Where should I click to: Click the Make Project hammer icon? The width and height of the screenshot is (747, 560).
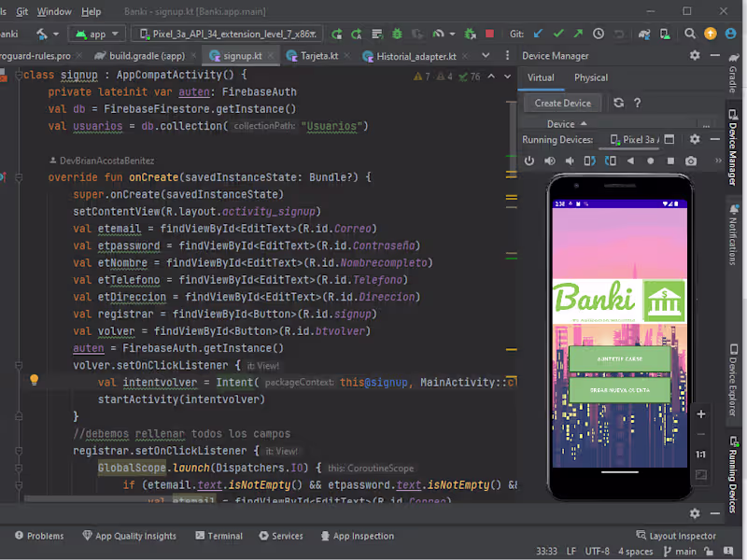(x=42, y=34)
